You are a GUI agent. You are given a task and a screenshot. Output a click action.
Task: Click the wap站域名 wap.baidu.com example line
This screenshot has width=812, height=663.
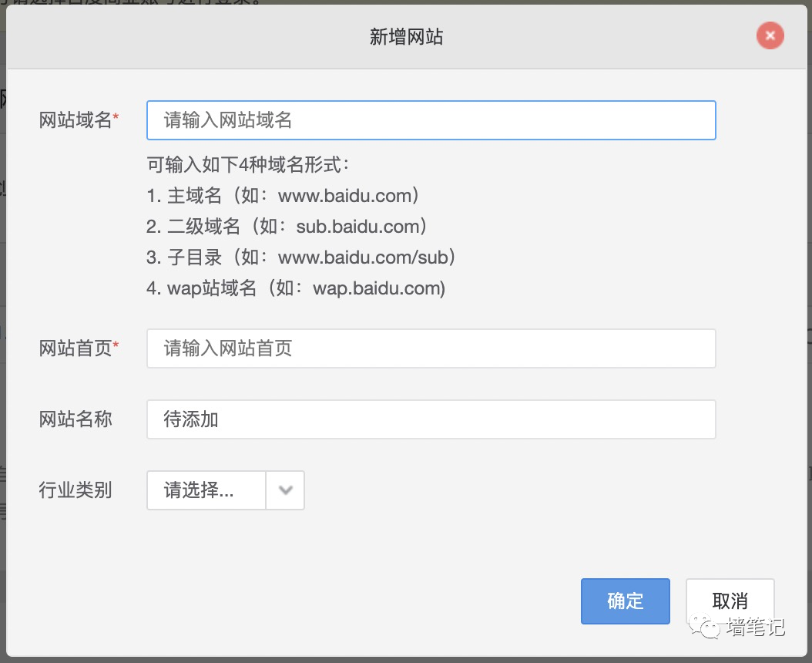(x=296, y=288)
